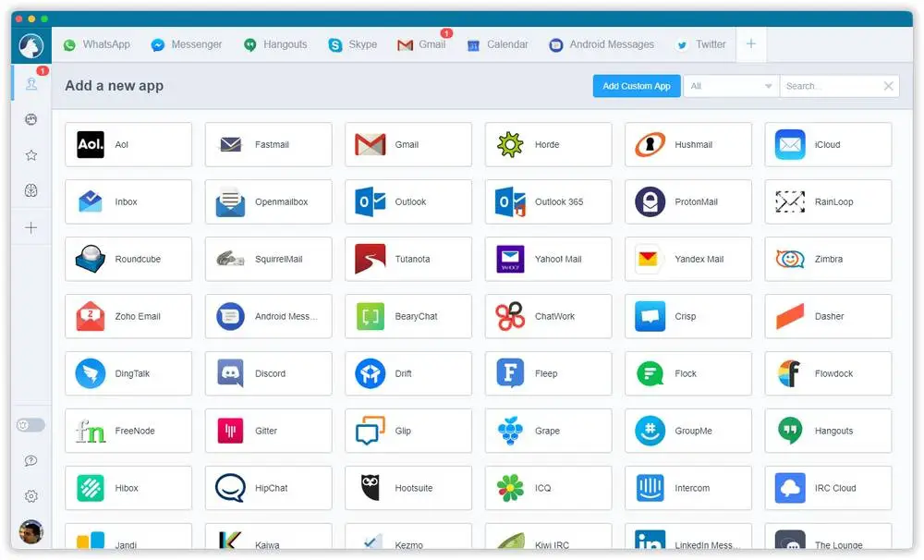
Task: Open the Gmail tab with notification
Action: pyautogui.click(x=421, y=44)
